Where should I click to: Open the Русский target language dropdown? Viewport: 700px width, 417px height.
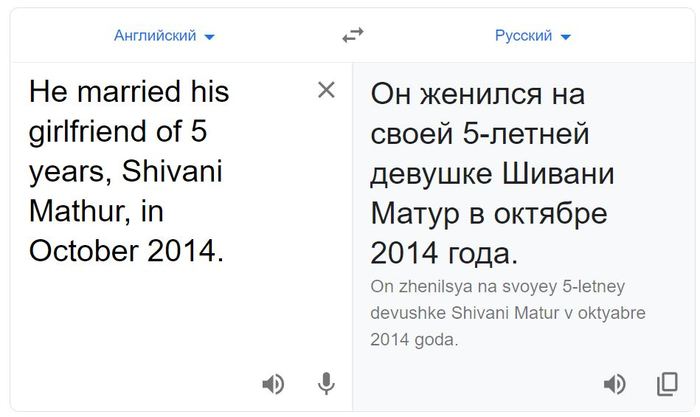click(x=523, y=36)
